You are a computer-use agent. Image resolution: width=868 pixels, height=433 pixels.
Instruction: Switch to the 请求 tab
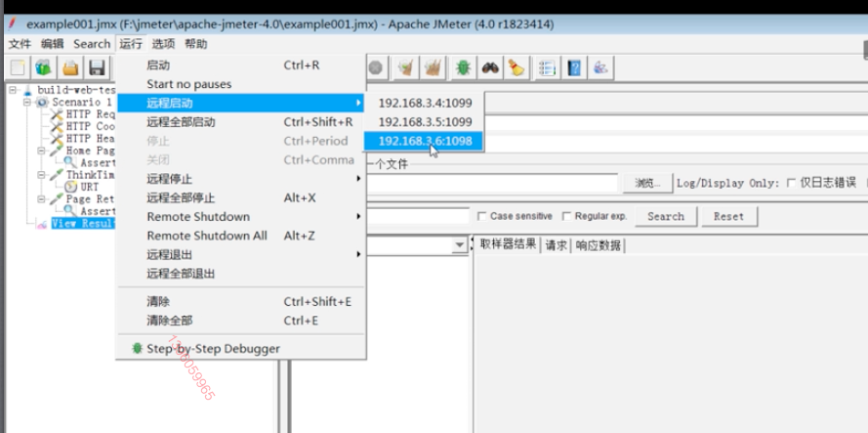click(557, 245)
